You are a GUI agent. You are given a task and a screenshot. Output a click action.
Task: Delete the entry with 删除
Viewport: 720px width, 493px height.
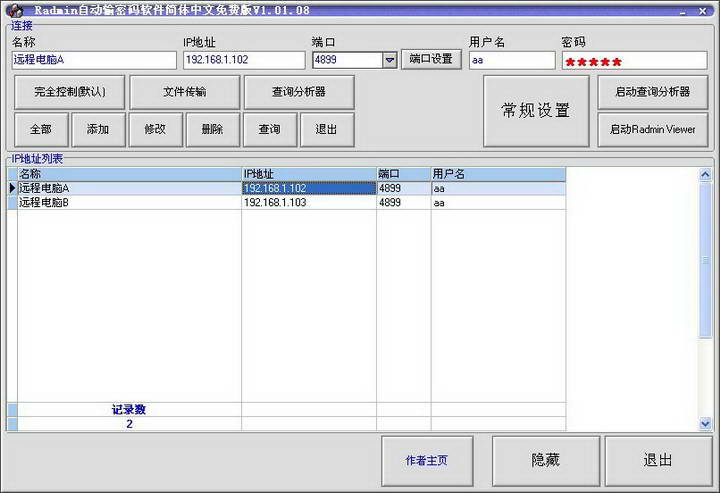click(x=213, y=129)
